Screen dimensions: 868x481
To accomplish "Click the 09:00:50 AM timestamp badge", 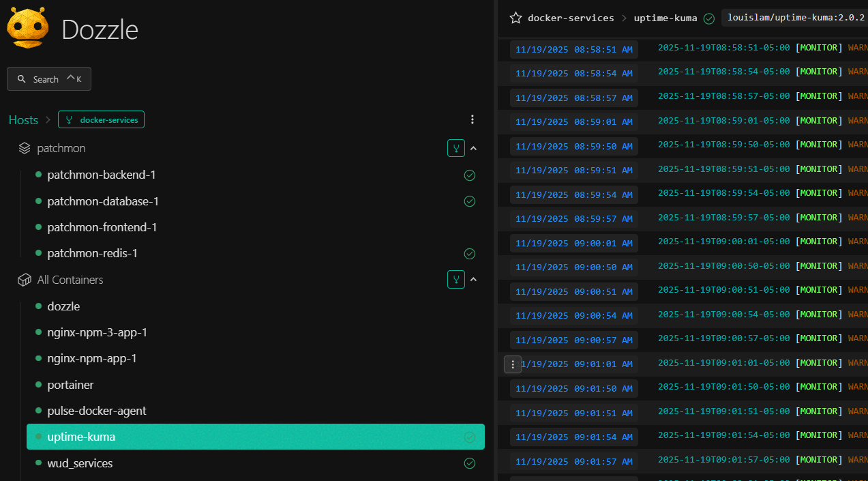I will 574,267.
